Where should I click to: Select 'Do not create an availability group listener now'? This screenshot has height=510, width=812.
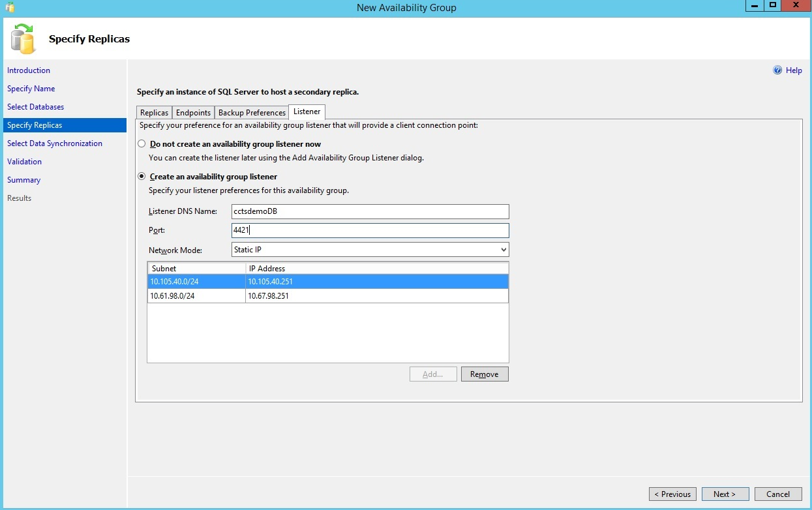coord(142,144)
